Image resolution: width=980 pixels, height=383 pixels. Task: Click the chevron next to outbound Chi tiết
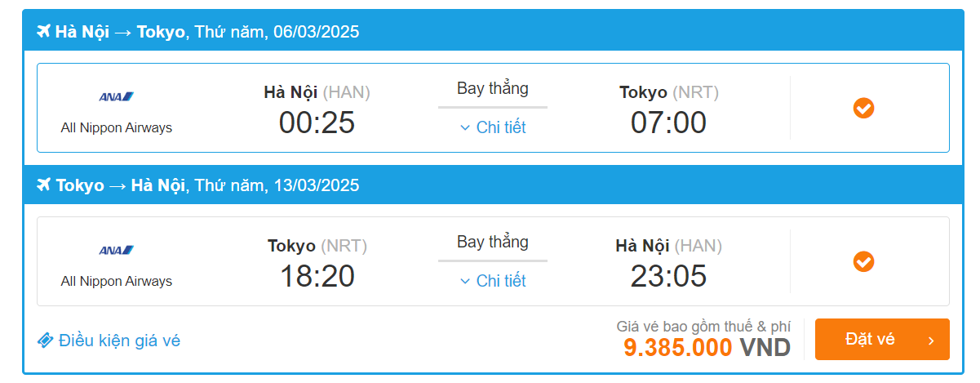coord(465,127)
